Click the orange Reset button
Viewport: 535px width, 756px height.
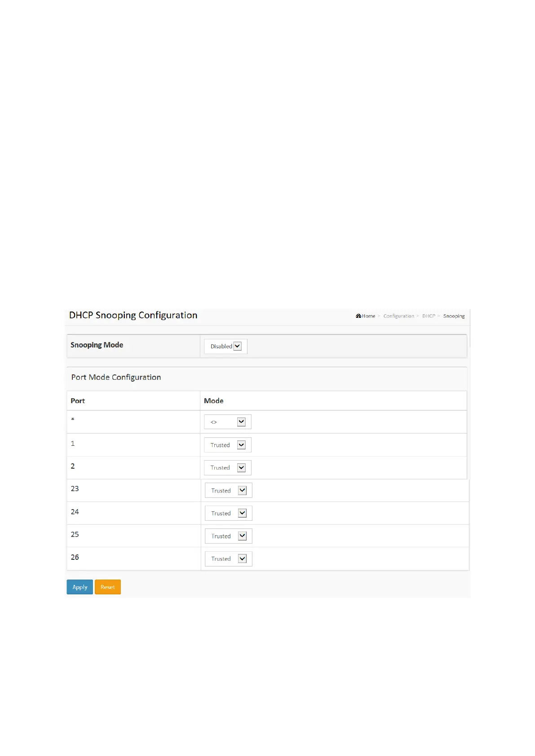pos(108,587)
